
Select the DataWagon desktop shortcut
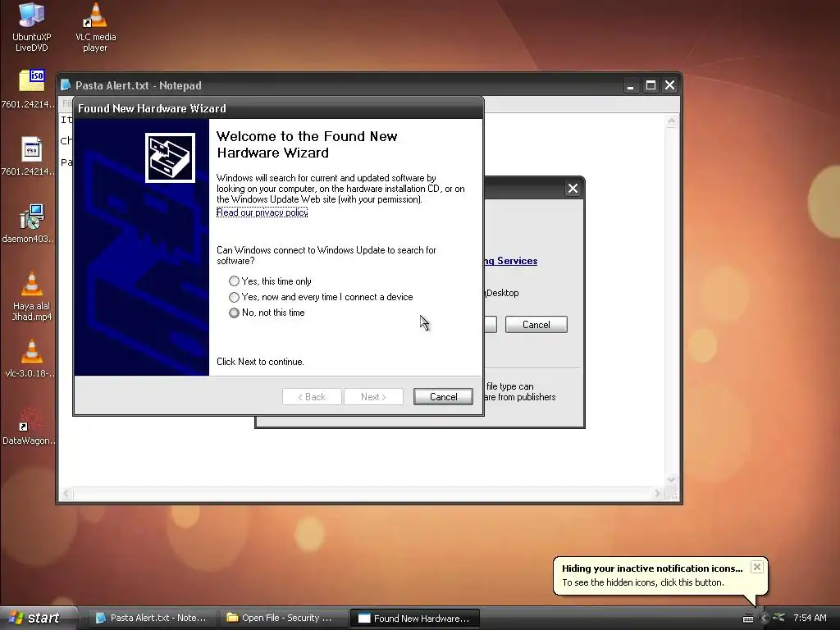29,426
